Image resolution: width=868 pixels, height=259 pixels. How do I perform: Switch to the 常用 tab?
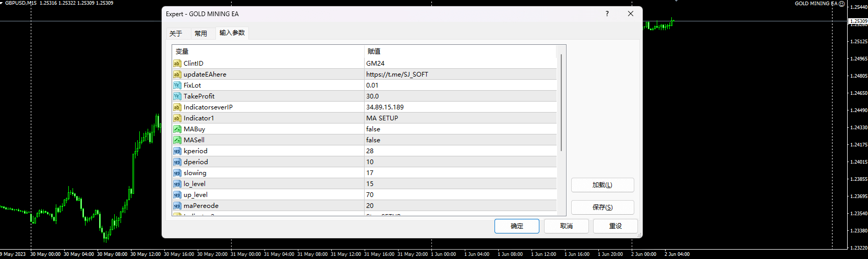pyautogui.click(x=201, y=33)
